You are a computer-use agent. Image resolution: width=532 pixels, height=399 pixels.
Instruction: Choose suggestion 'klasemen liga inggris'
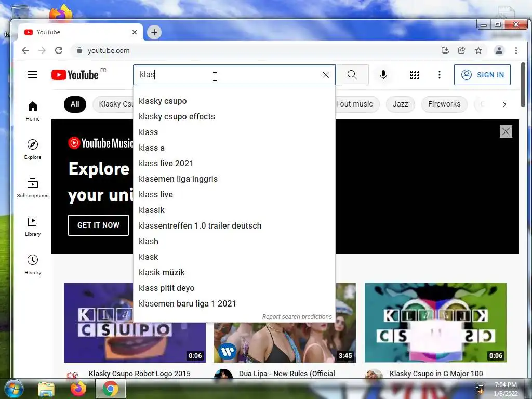click(x=234, y=179)
